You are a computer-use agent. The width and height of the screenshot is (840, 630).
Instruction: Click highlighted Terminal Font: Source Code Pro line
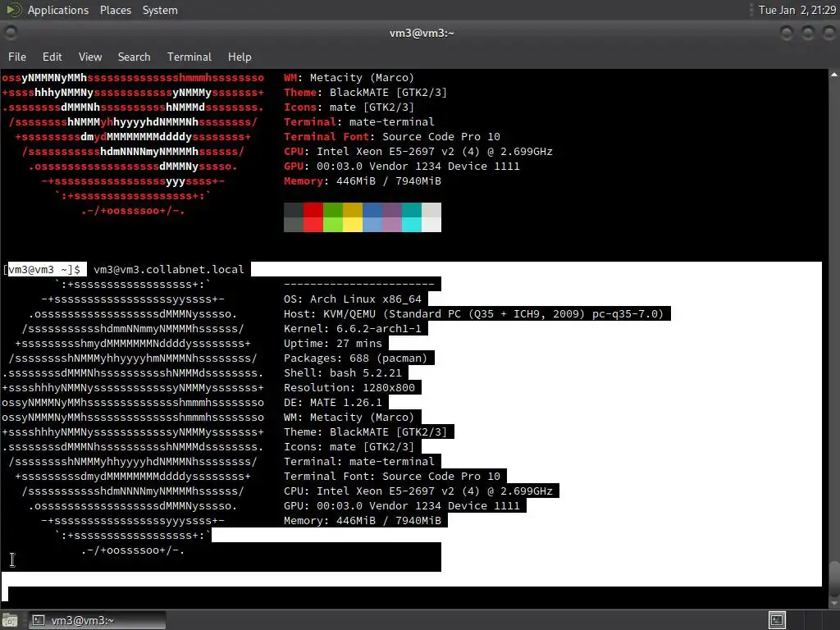click(391, 477)
